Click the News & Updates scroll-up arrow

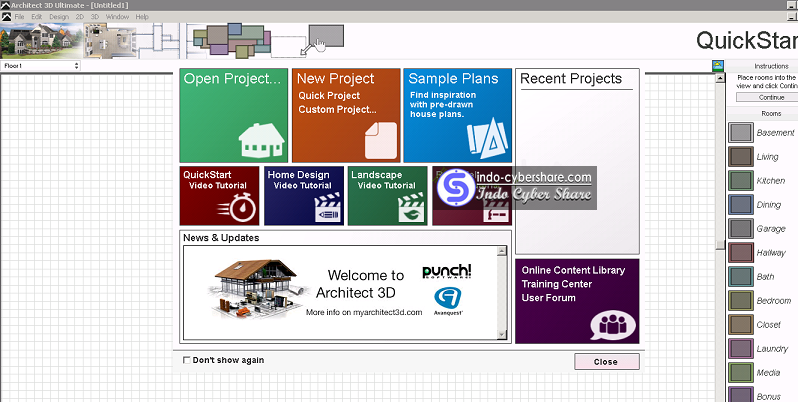tap(502, 251)
